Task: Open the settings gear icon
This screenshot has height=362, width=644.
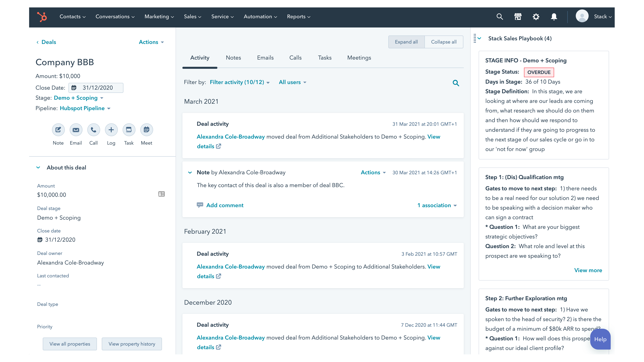Action: pos(536,16)
